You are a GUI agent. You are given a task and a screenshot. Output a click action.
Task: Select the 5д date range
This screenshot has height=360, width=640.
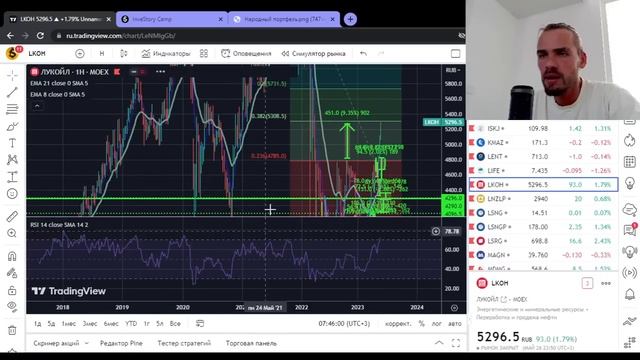coord(51,323)
